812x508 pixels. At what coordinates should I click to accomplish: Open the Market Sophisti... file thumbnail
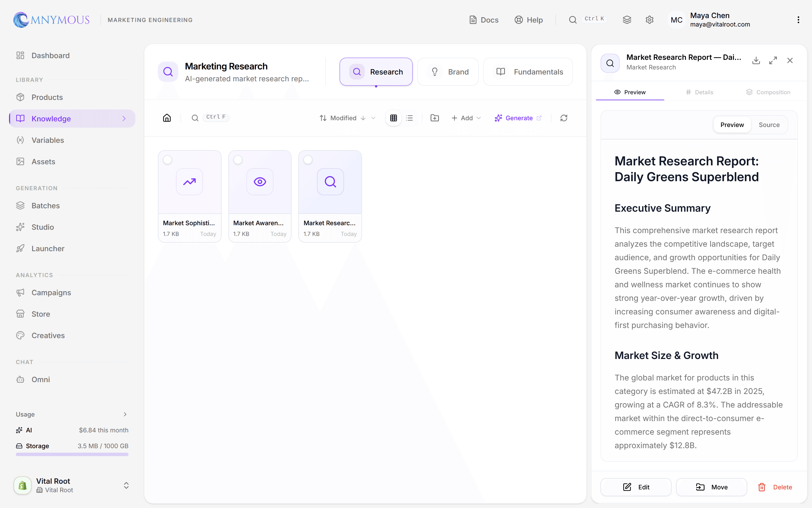pyautogui.click(x=189, y=182)
